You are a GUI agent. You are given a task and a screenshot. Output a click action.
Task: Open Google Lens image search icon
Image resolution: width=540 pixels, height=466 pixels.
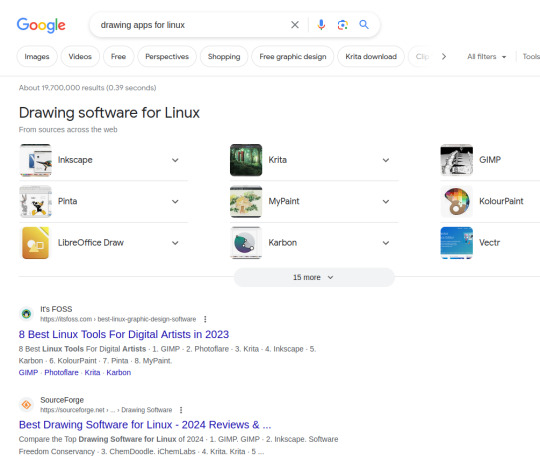[342, 25]
